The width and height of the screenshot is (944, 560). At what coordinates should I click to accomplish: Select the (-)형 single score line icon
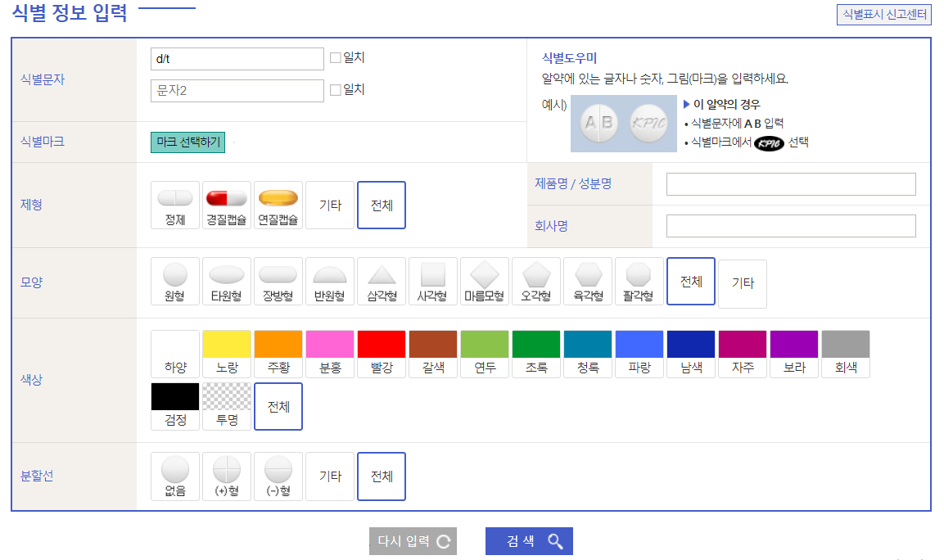(278, 476)
